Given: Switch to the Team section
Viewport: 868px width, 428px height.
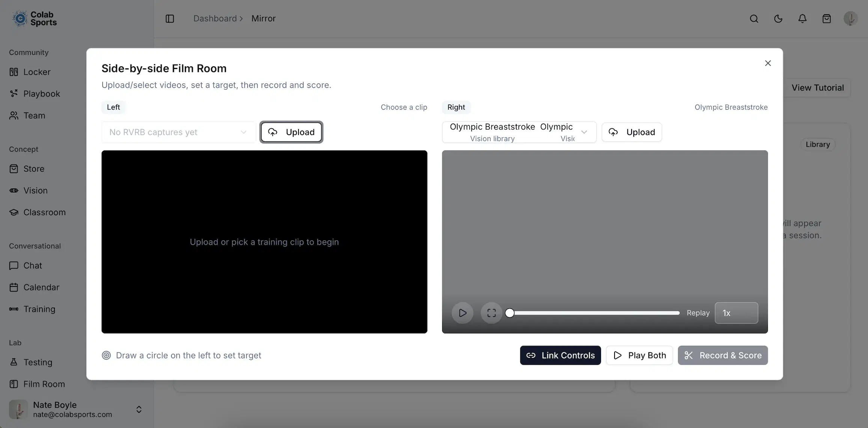Looking at the screenshot, I should 34,115.
